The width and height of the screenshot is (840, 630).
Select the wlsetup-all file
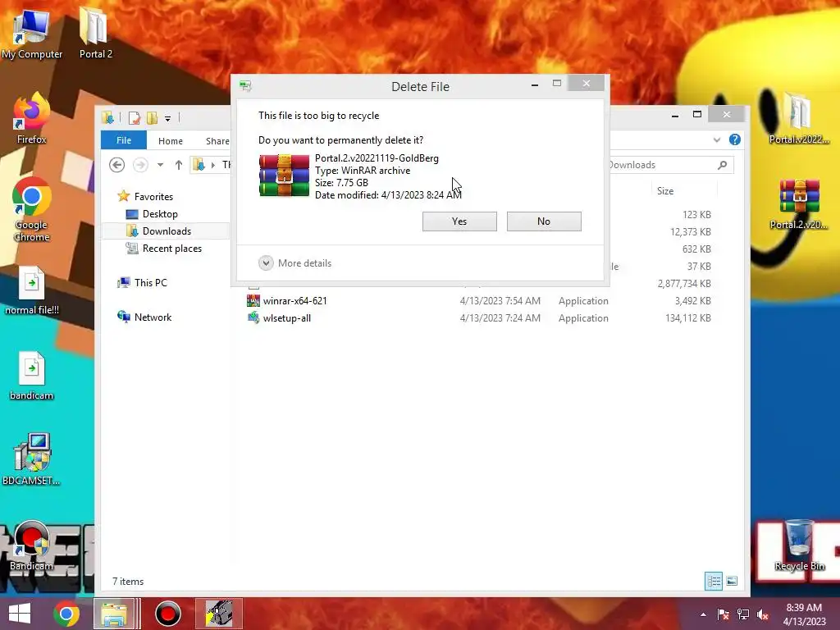[x=286, y=317]
